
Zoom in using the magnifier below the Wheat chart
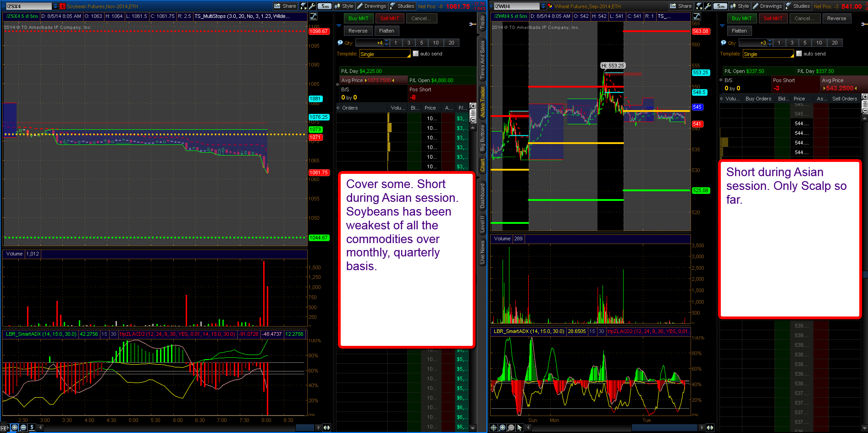[x=503, y=427]
